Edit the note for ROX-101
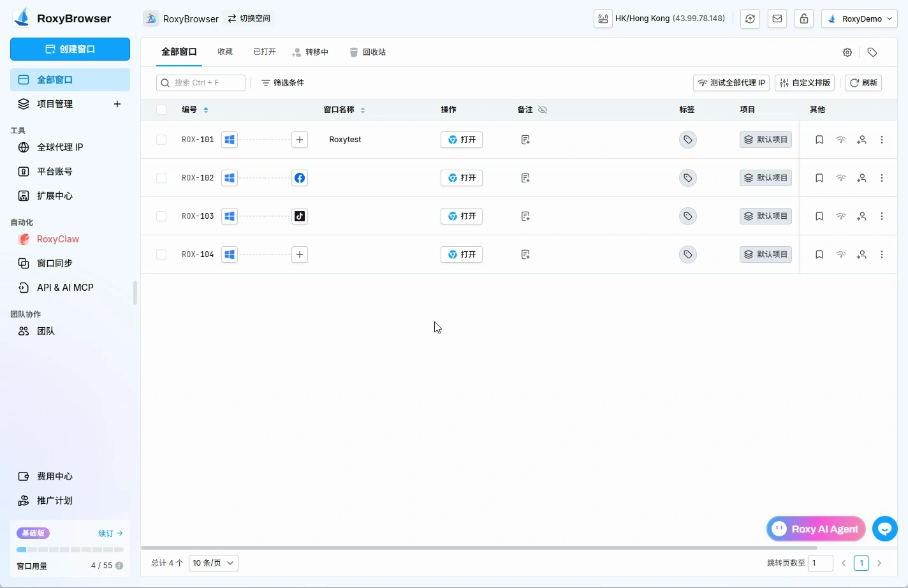 point(525,140)
